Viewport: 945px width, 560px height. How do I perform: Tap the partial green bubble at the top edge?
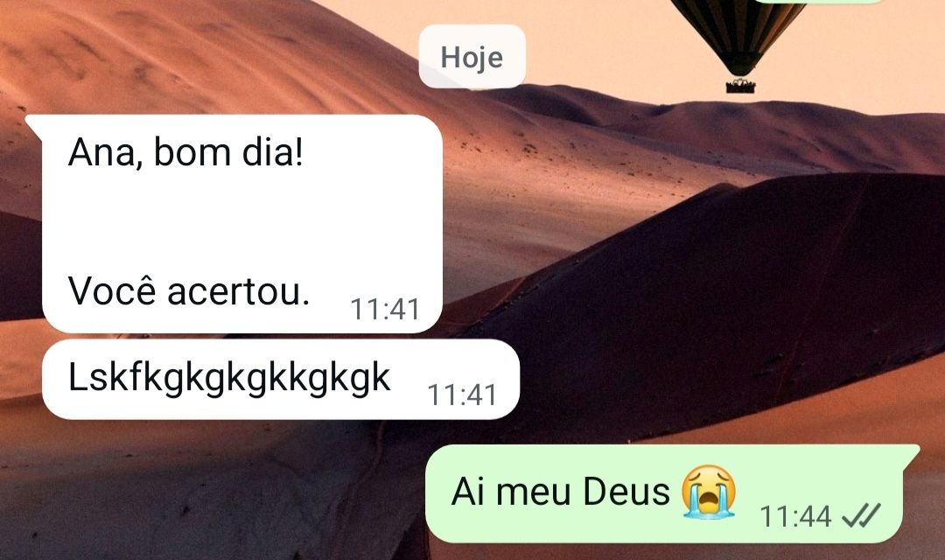(818, 1)
